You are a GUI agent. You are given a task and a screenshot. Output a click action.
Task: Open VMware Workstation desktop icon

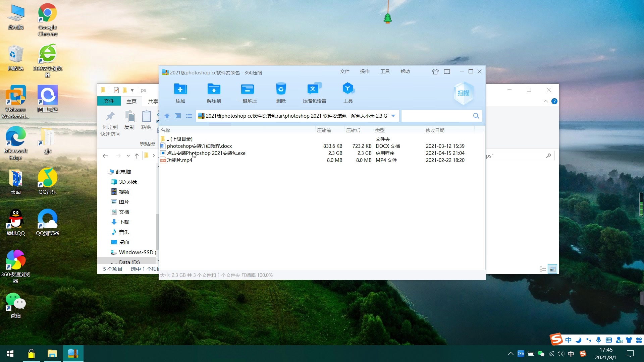tap(15, 102)
